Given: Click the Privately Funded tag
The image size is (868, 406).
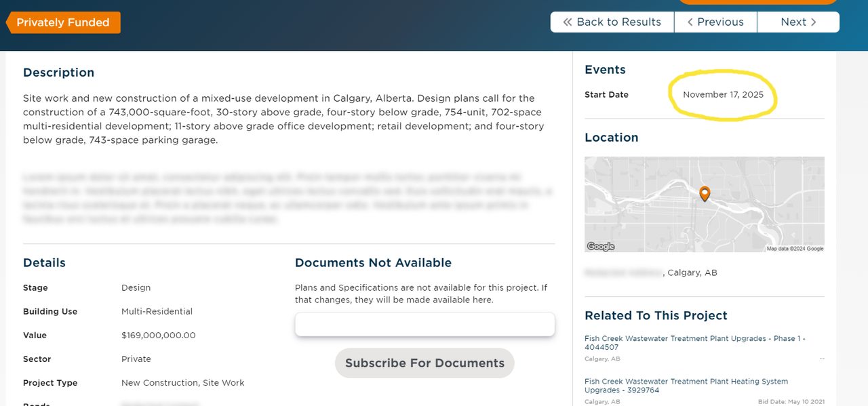Looking at the screenshot, I should tap(63, 22).
